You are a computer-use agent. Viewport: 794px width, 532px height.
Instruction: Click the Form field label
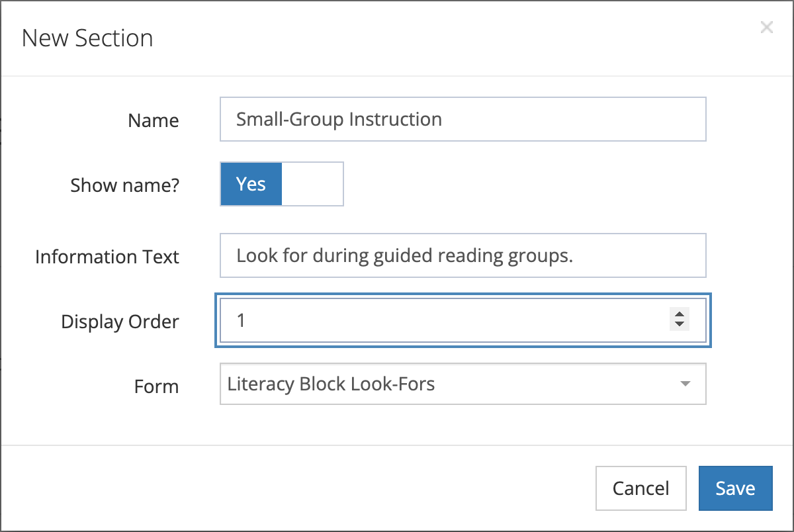coord(157,386)
